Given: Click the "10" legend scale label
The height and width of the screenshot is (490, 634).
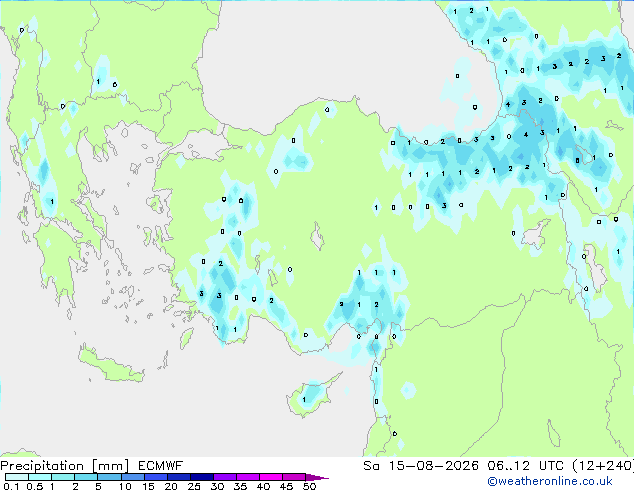Looking at the screenshot, I should 125,486.
